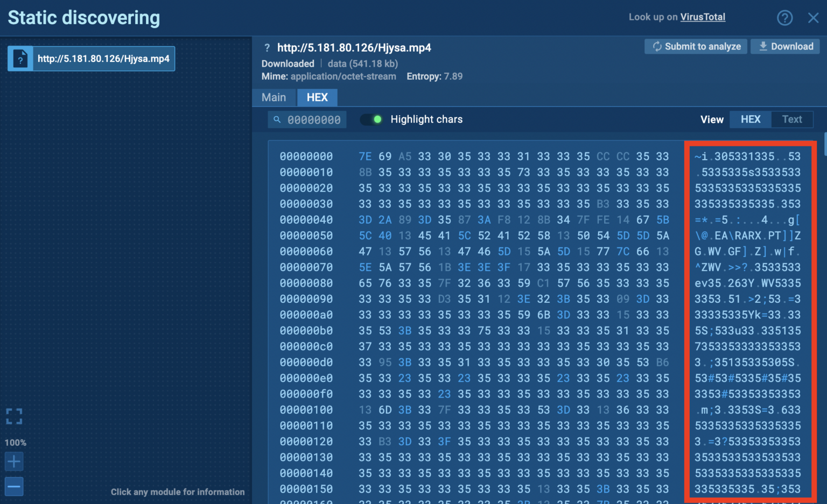Screen dimensions: 827x504
Task: Click the file icon for Hjysa.mp4
Action: [x=20, y=59]
